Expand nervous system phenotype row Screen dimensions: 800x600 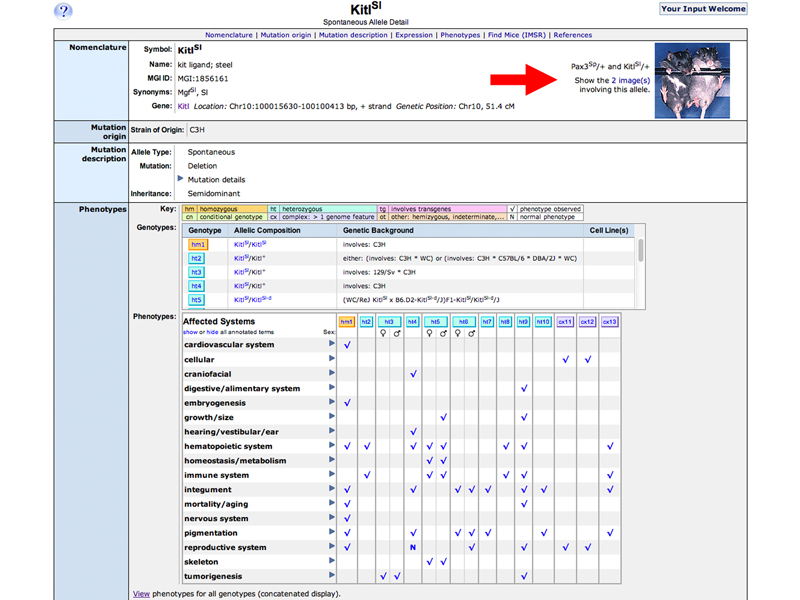332,517
